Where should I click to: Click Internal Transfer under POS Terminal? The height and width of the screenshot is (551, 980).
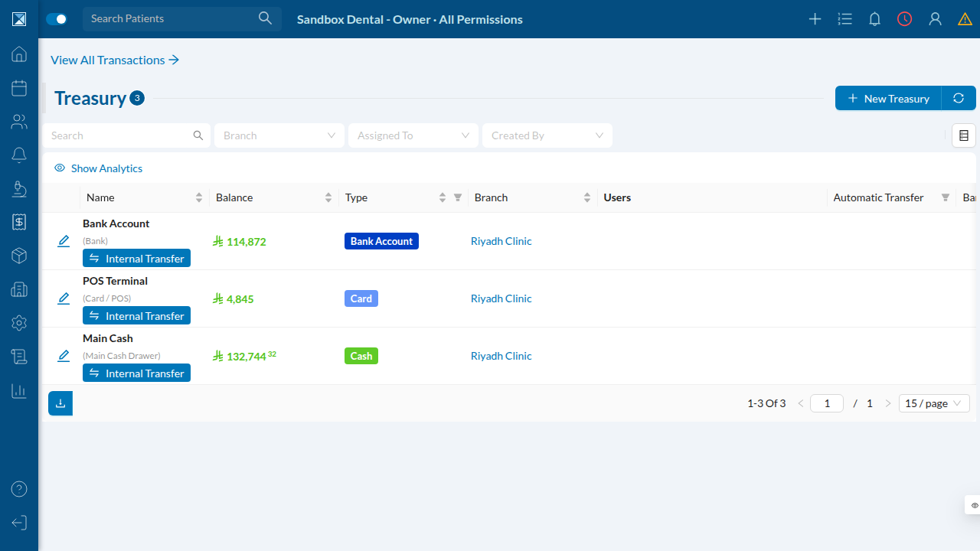pyautogui.click(x=136, y=316)
